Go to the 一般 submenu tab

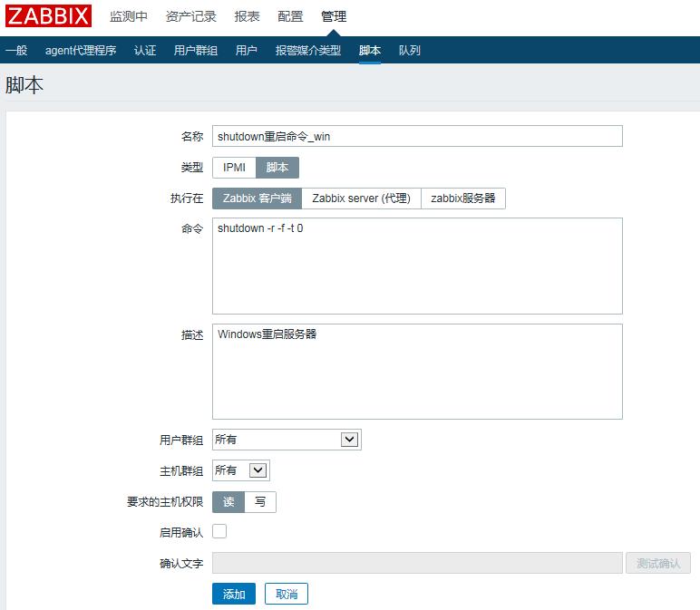[16, 51]
